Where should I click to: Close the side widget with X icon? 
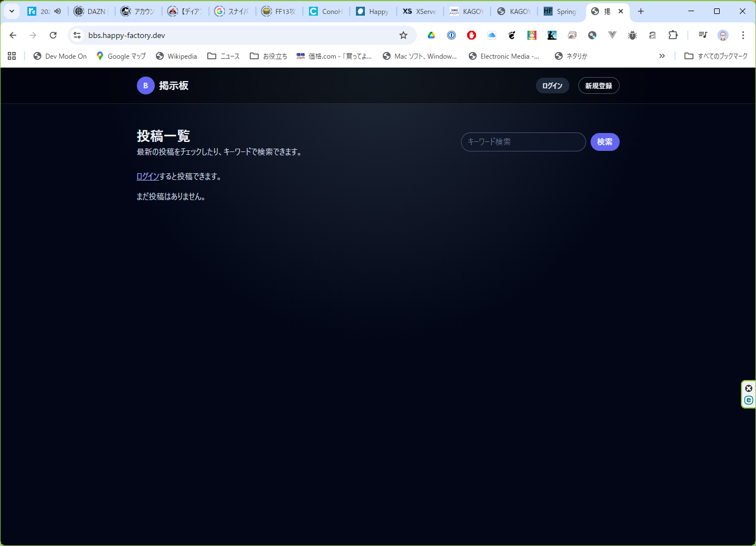749,388
